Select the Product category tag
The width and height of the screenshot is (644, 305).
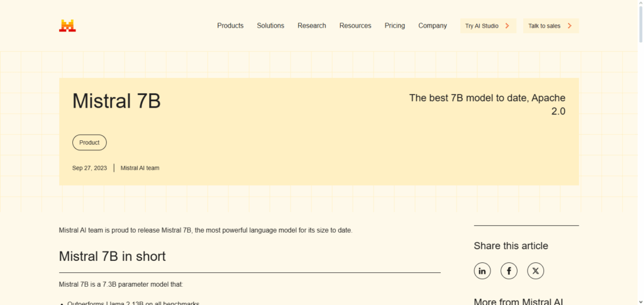point(89,143)
